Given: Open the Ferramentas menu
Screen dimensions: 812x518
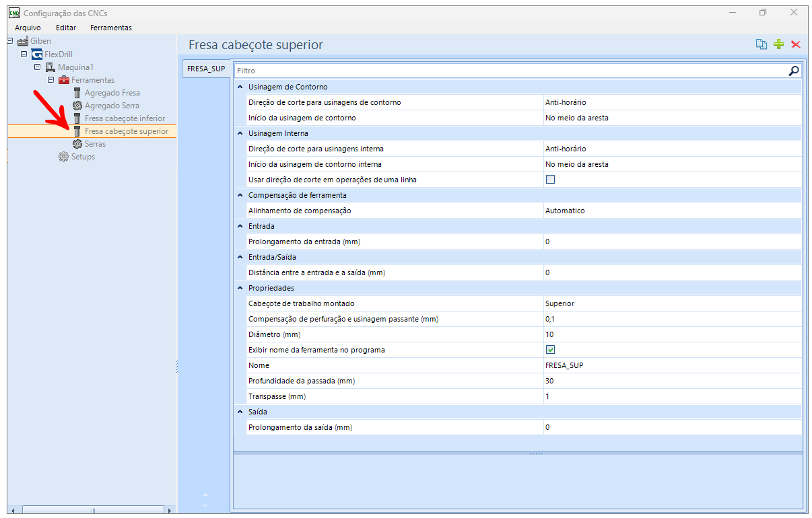Looking at the screenshot, I should (x=110, y=28).
